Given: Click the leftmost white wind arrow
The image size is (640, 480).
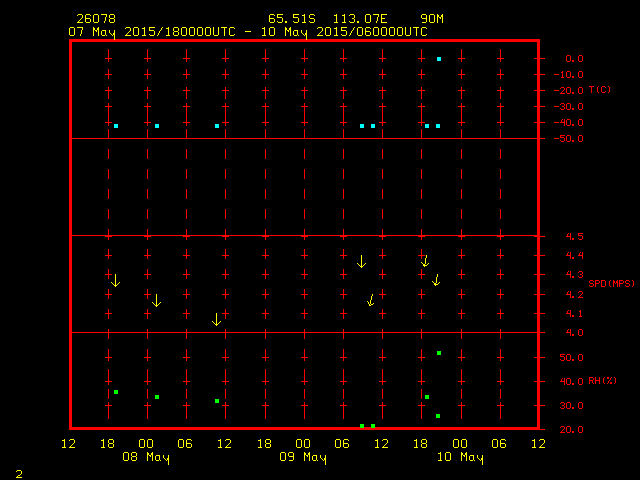Looking at the screenshot, I should point(115,280).
